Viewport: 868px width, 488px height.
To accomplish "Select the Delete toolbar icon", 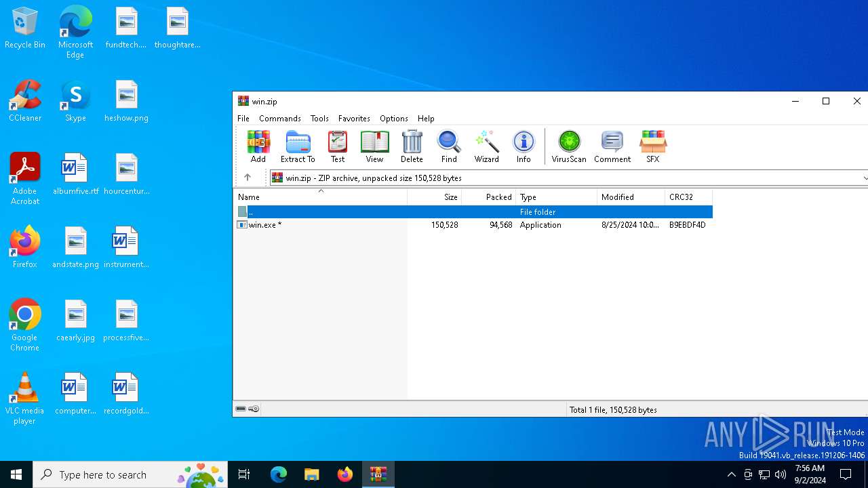I will coord(412,146).
